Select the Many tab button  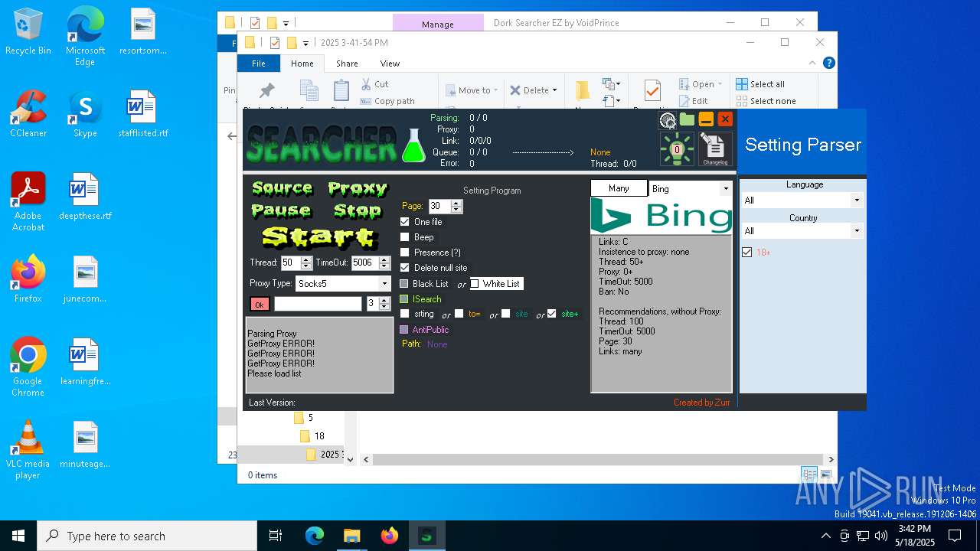(x=619, y=188)
